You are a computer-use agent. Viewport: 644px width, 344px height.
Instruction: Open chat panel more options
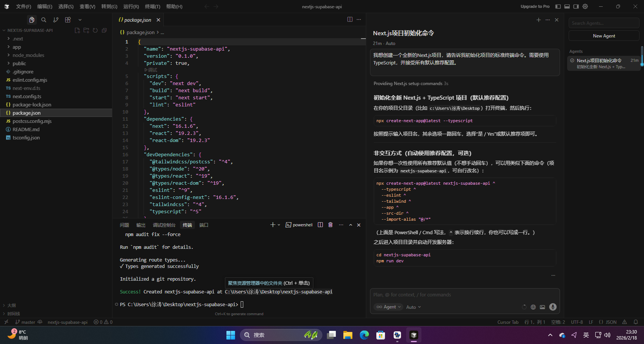click(x=548, y=20)
